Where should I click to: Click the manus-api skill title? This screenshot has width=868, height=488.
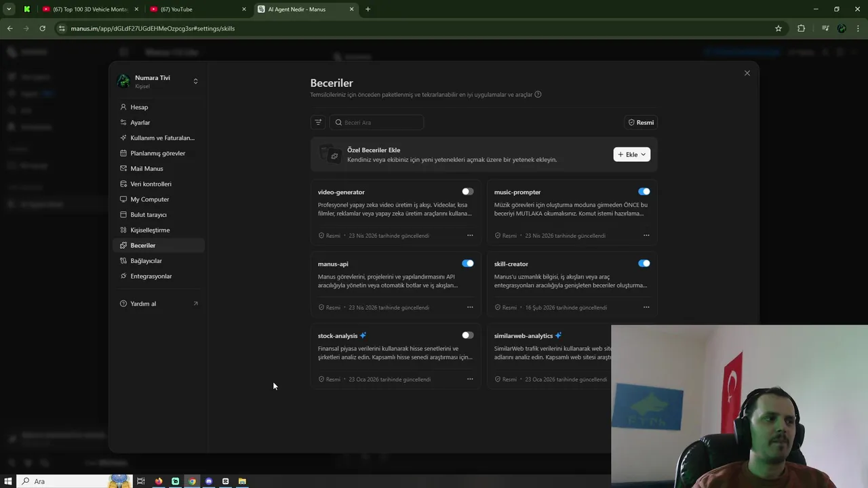click(x=333, y=264)
